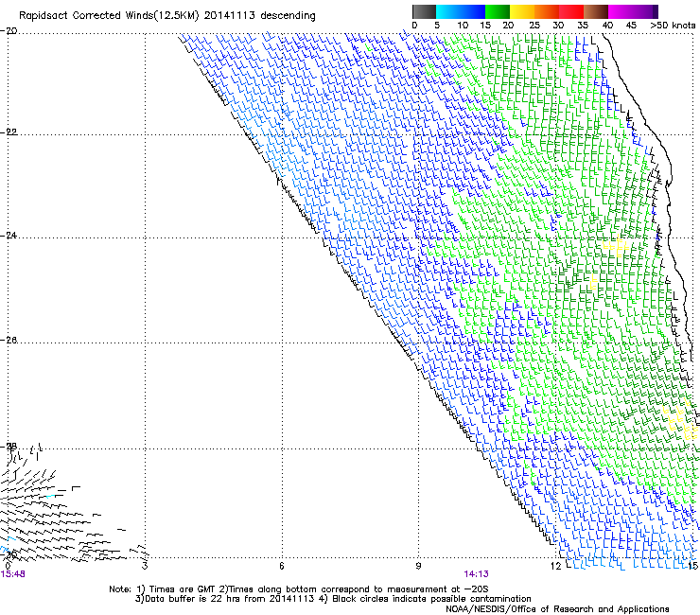Click the '6' longitude axis label
This screenshot has height=615, width=700.
(282, 566)
